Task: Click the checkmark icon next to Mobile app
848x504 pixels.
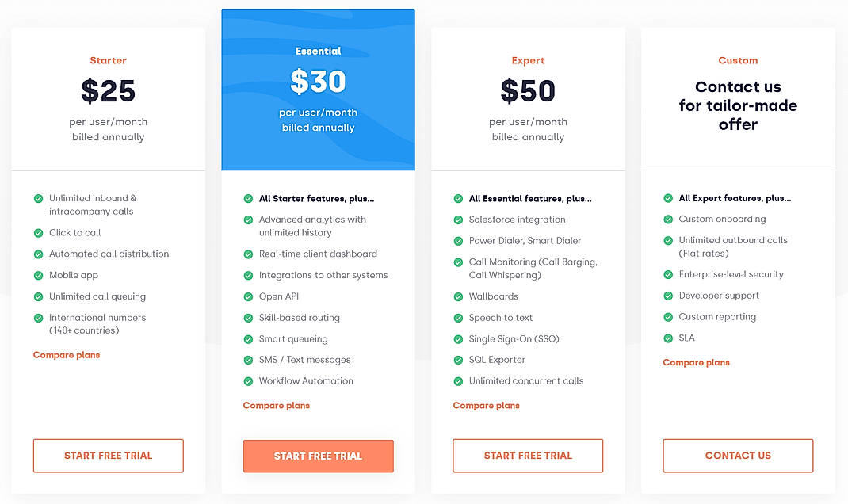Action: point(38,276)
